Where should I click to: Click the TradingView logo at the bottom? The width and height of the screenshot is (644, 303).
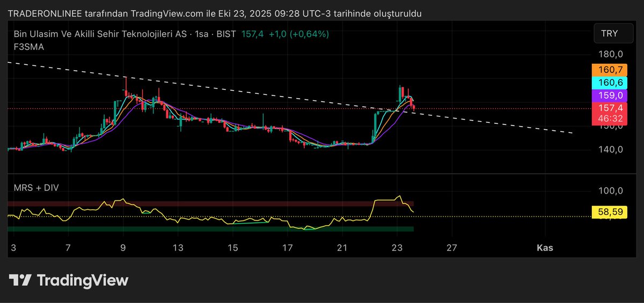point(69,280)
